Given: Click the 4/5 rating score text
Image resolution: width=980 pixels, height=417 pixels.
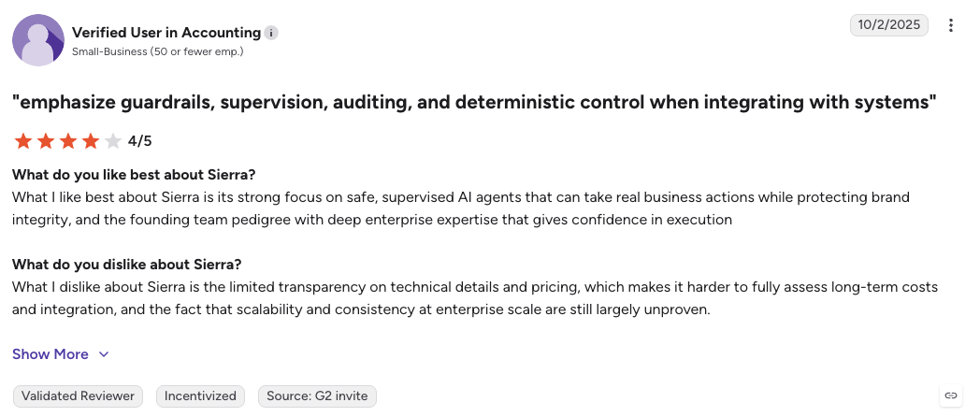Looking at the screenshot, I should coord(140,141).
